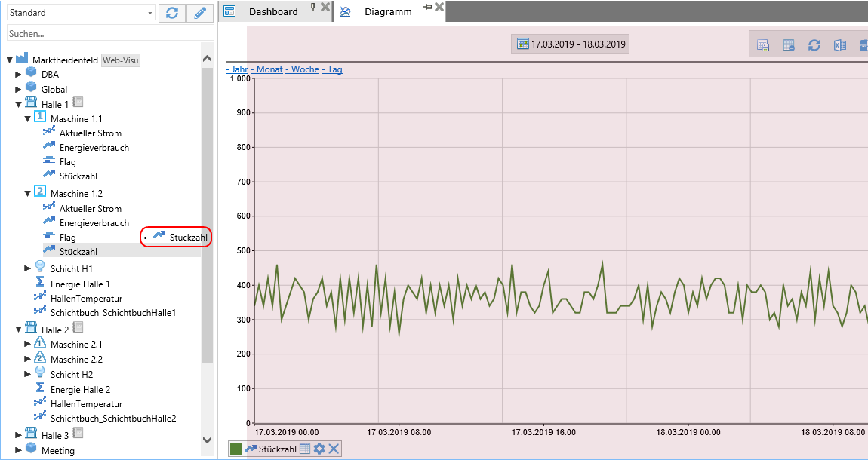Open settings gear for Stückzahl series
This screenshot has height=460, width=868.
[319, 449]
